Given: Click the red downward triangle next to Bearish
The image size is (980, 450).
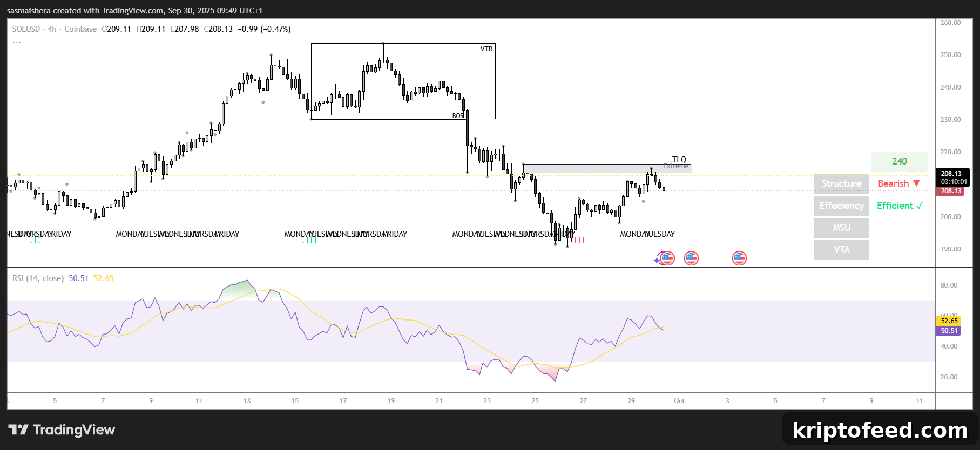Looking at the screenshot, I should 916,183.
